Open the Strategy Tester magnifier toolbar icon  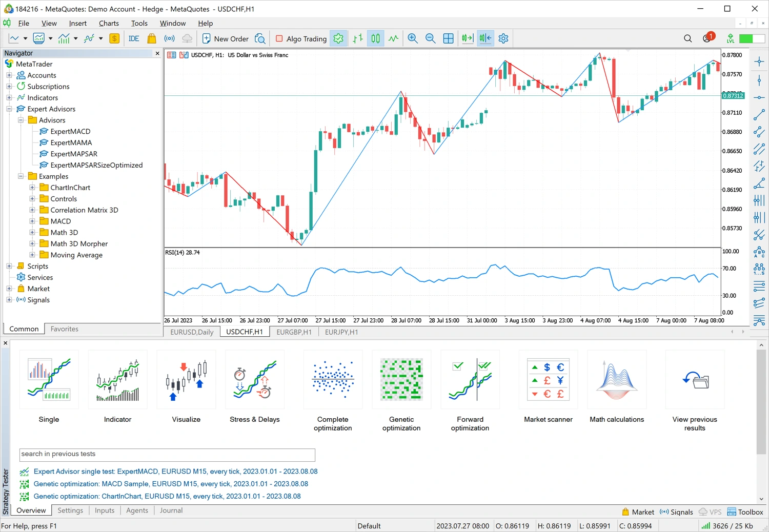(x=260, y=38)
